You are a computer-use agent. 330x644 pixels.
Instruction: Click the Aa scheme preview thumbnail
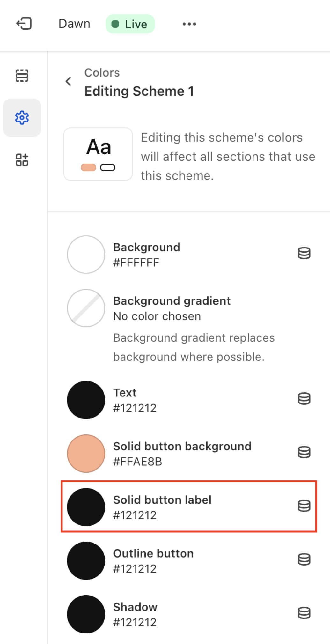tap(98, 154)
